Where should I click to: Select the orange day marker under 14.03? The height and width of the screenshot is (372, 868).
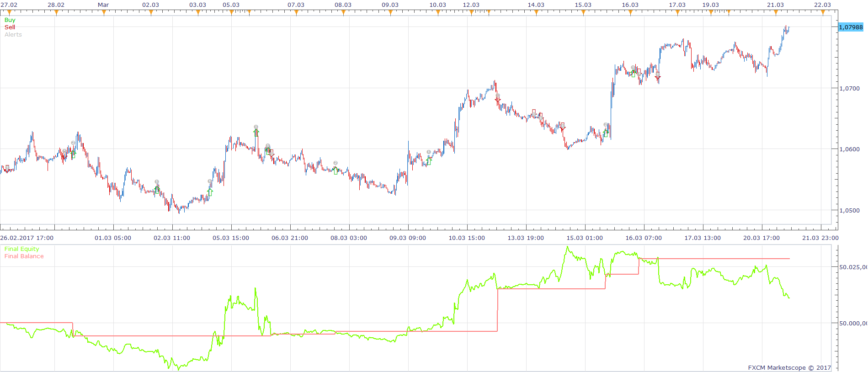click(x=536, y=12)
